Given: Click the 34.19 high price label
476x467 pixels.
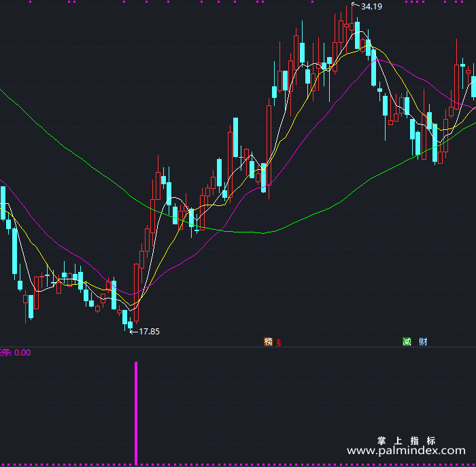Looking at the screenshot, I should point(371,7).
